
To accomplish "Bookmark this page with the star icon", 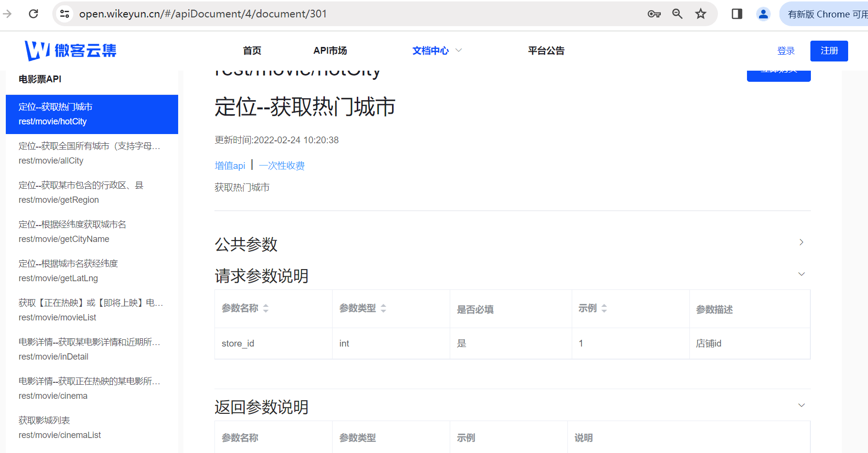I will [x=700, y=14].
